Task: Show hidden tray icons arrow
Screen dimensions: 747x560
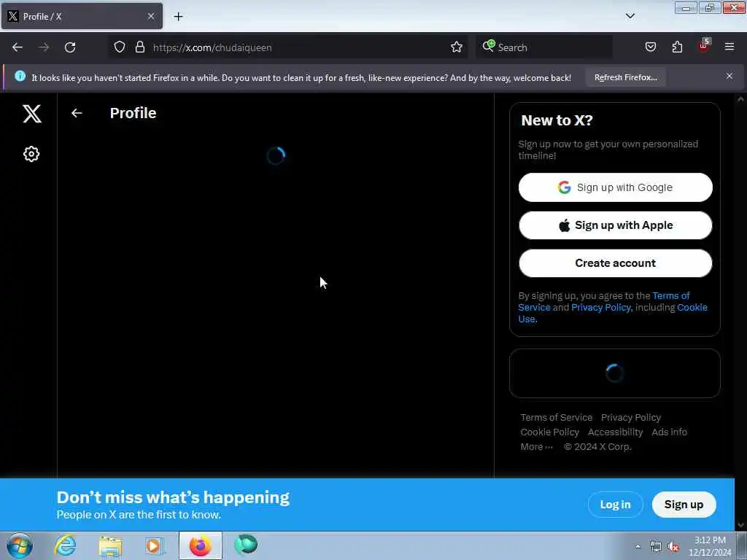Action: click(638, 546)
